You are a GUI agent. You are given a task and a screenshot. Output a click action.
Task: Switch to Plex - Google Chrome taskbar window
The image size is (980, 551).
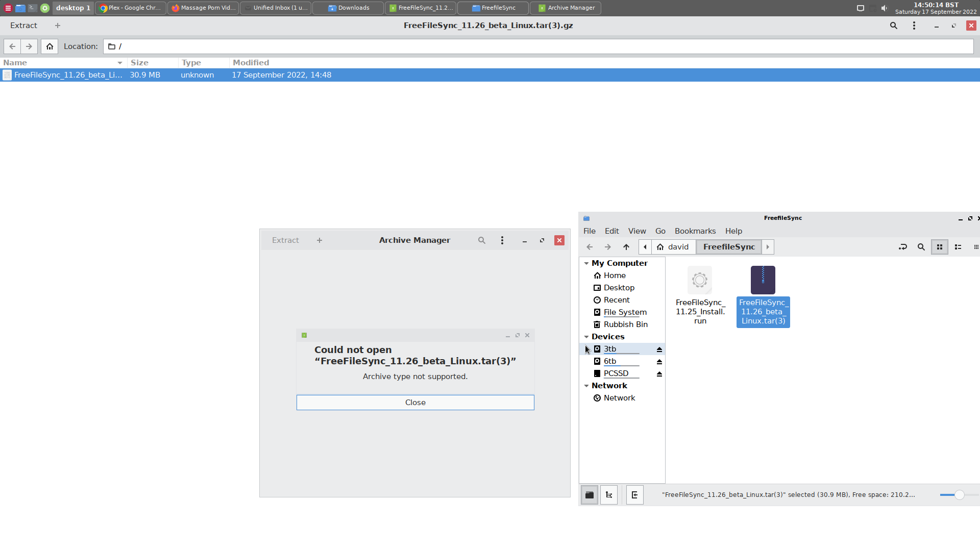131,8
